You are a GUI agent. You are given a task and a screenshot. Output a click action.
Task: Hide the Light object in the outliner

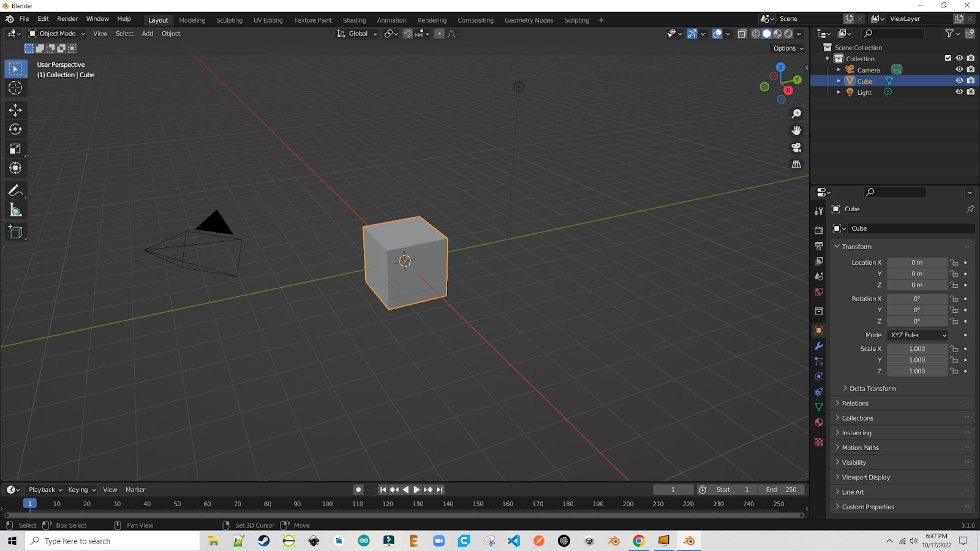[x=959, y=92]
